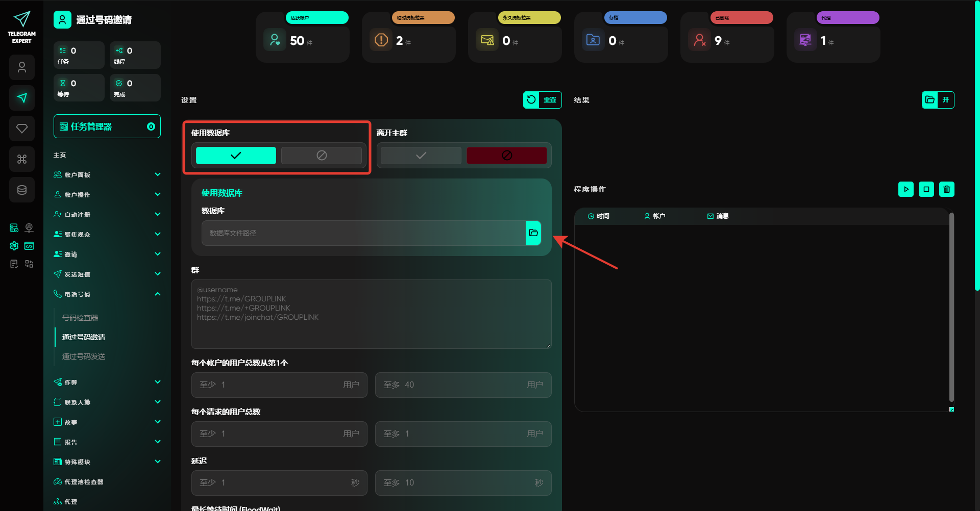Click the stop square icon in 程序操作

click(926, 189)
